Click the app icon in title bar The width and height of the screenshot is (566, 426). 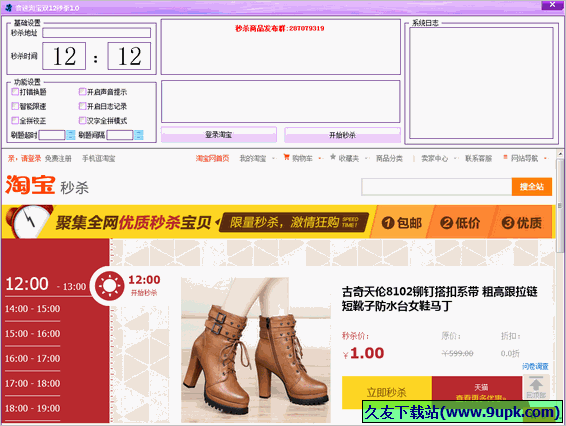point(9,7)
